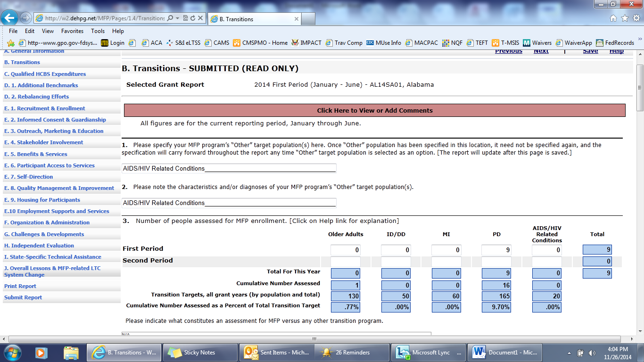This screenshot has width=644, height=362.
Task: Click the horizontal scrollbar at page bottom
Action: click(314, 339)
